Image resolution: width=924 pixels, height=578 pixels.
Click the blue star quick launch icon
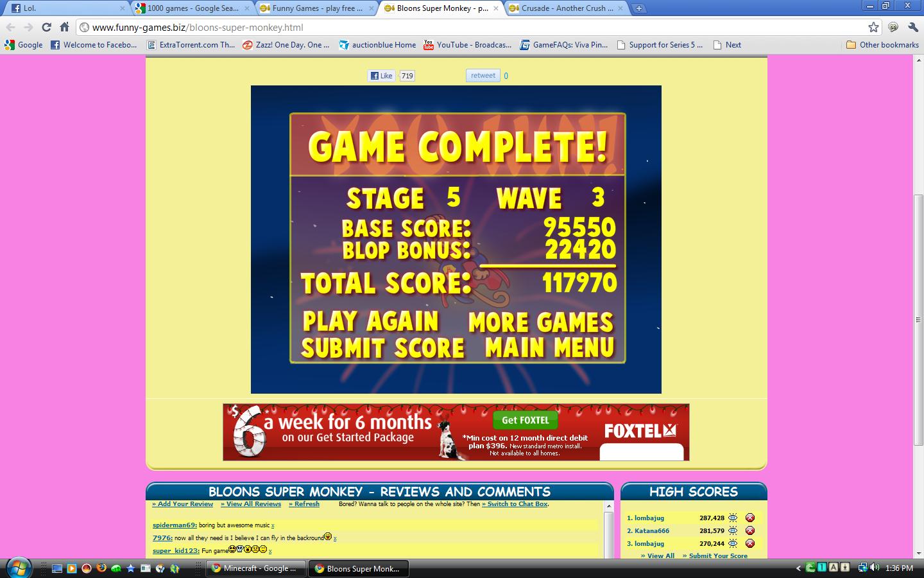point(131,568)
